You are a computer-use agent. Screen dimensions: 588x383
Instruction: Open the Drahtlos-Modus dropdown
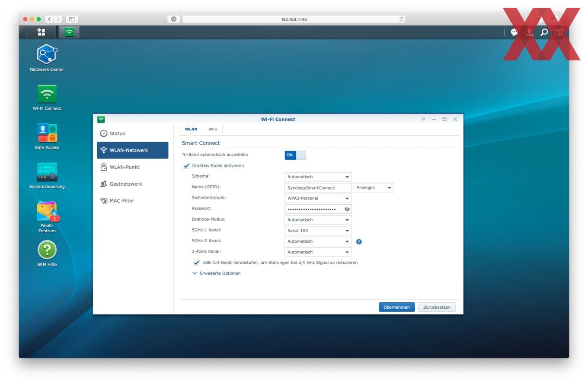(318, 220)
